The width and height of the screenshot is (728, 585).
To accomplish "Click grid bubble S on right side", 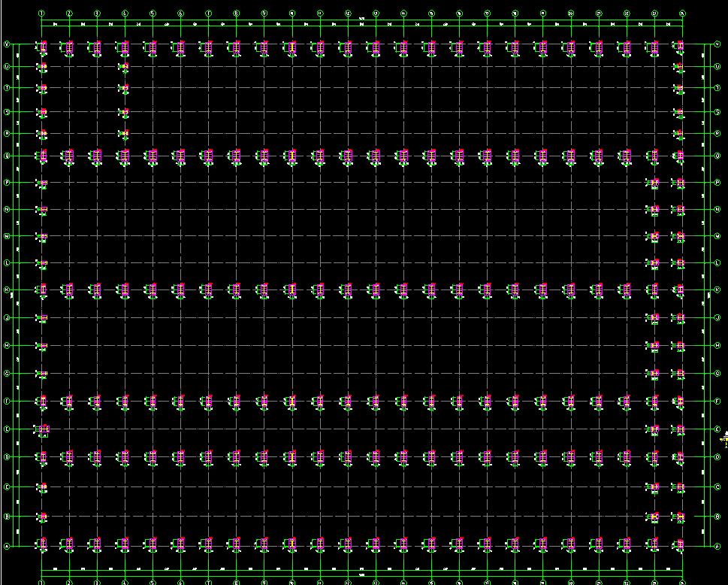I will 717,112.
